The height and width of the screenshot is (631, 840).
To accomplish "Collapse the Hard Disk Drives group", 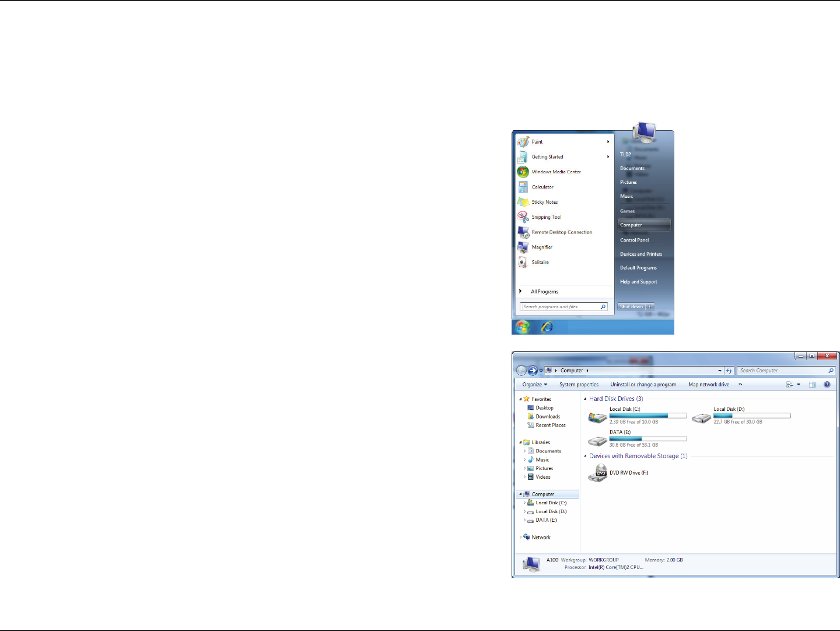I will [585, 399].
